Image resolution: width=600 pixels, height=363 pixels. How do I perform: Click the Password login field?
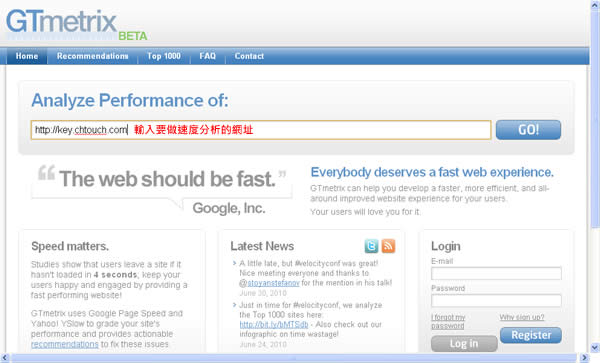(496, 301)
